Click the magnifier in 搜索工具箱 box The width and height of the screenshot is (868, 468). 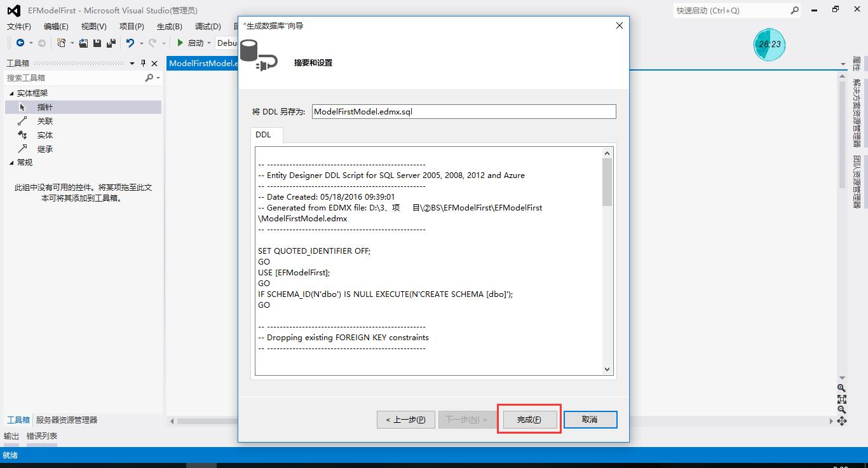coord(149,78)
